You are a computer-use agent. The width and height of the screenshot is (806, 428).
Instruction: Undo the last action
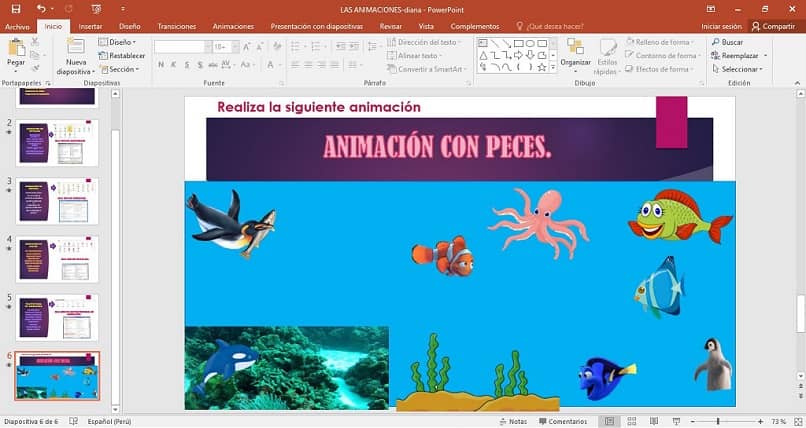click(x=41, y=9)
